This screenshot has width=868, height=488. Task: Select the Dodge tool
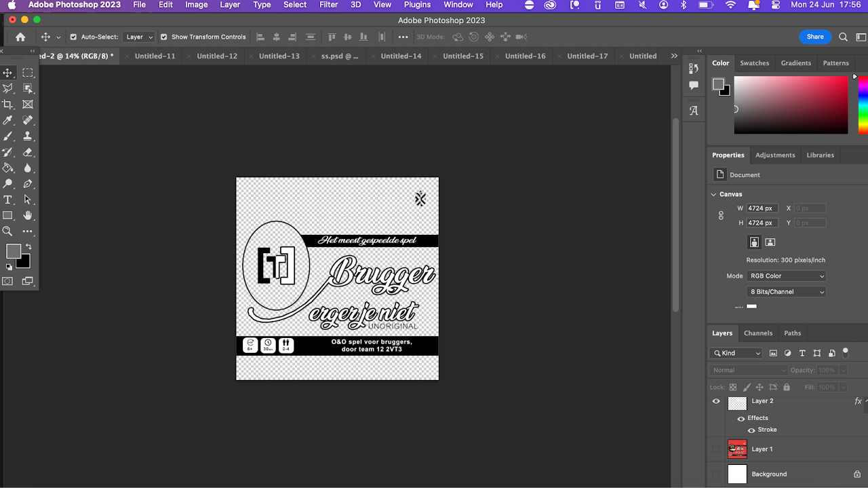[8, 184]
